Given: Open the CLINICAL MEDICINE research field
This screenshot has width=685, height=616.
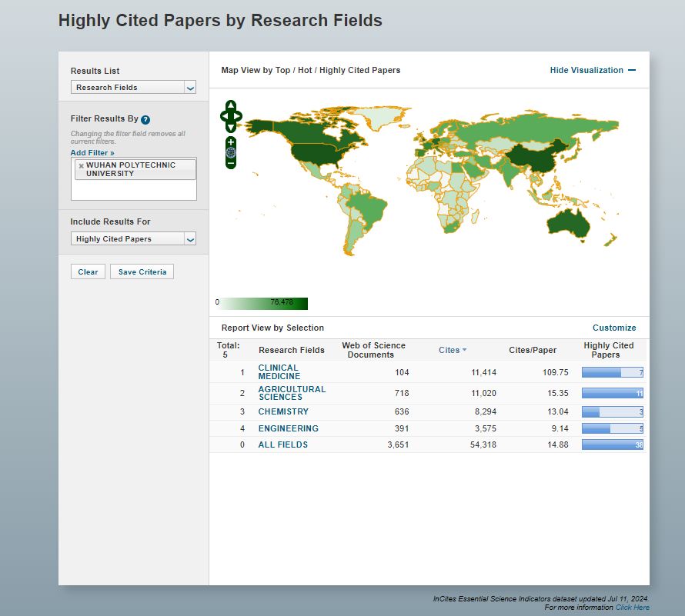Looking at the screenshot, I should coord(279,372).
